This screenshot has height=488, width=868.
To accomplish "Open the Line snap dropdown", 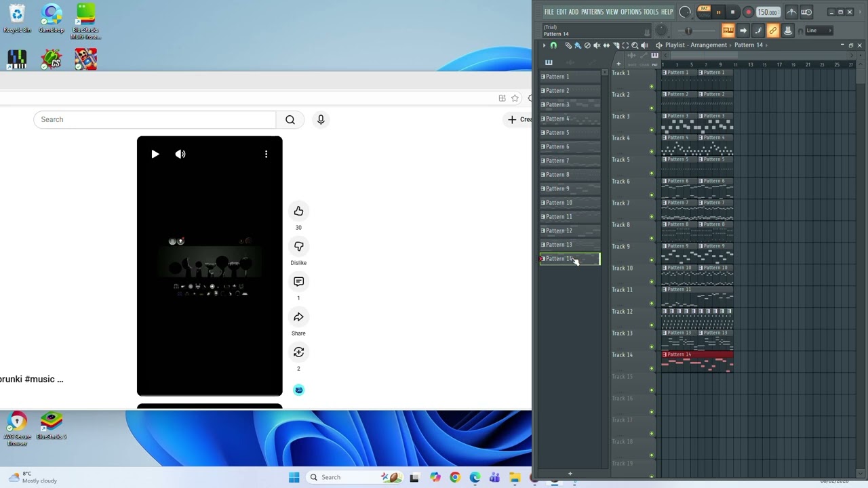I will click(819, 30).
